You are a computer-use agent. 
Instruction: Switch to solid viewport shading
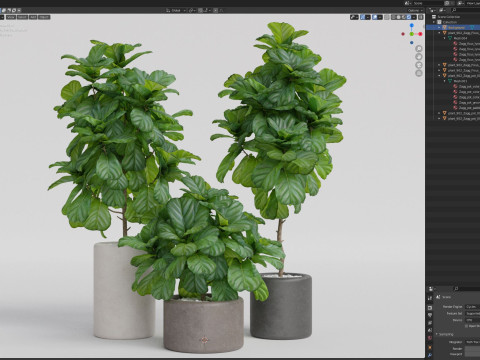coord(399,17)
